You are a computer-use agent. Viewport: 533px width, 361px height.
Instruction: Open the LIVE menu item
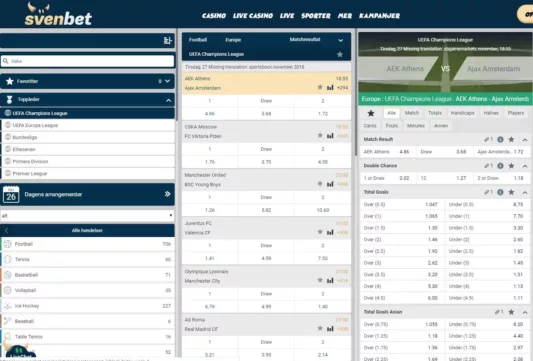click(x=287, y=16)
